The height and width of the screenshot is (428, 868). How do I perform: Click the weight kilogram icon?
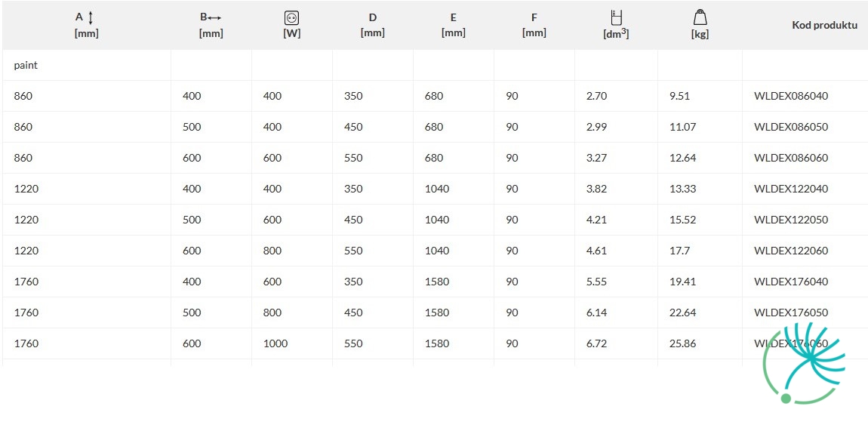click(x=700, y=17)
